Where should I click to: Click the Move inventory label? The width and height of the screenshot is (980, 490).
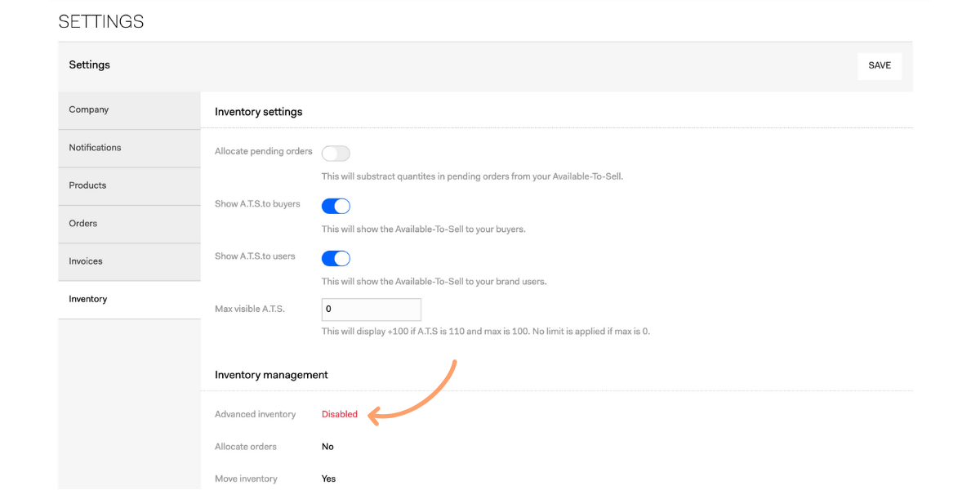point(246,479)
